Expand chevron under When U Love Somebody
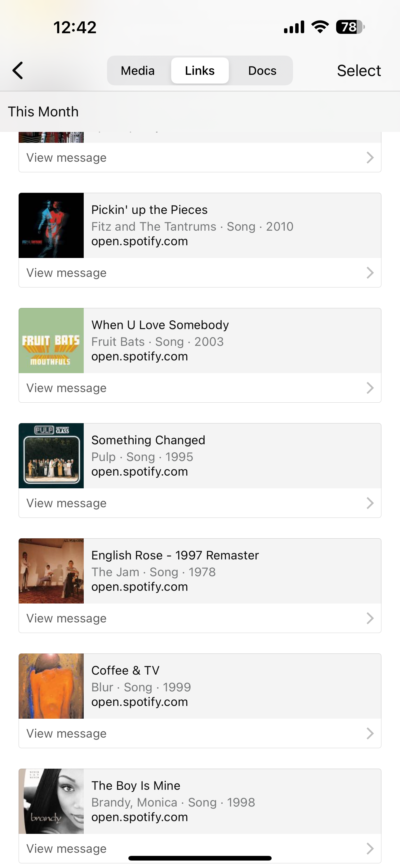 point(370,388)
